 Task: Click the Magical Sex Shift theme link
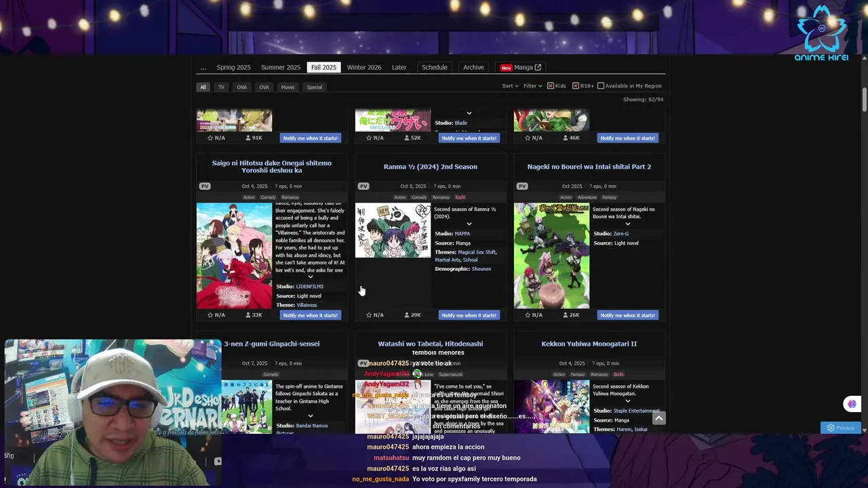[477, 252]
